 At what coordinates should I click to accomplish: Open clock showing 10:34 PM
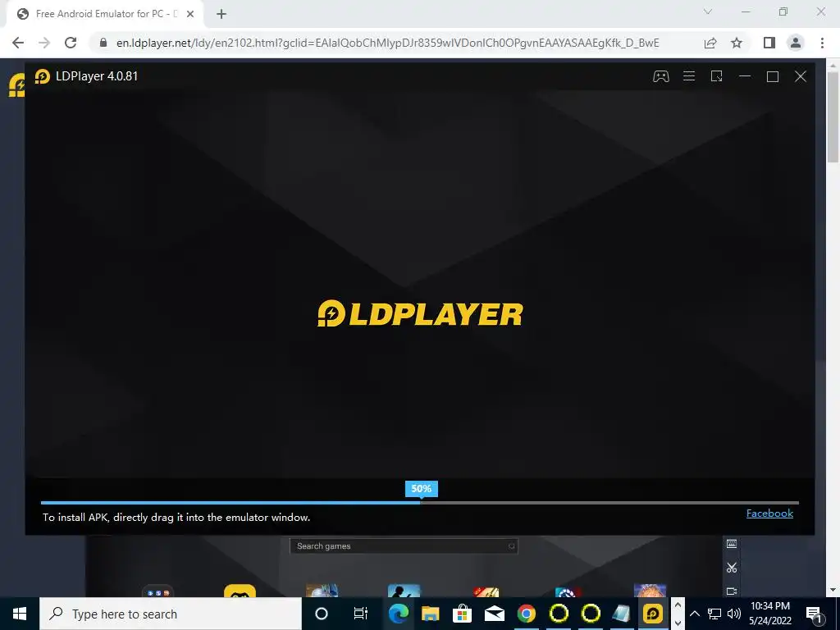[770, 614]
